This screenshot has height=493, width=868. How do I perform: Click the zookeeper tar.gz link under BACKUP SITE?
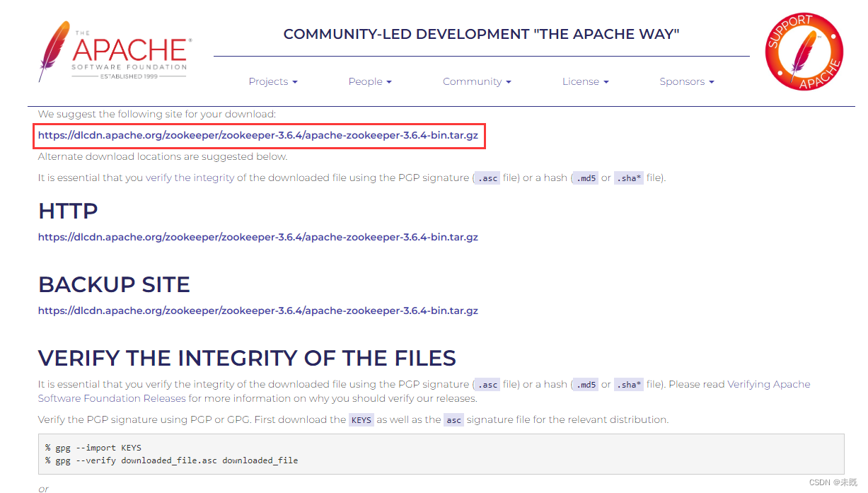[258, 311]
